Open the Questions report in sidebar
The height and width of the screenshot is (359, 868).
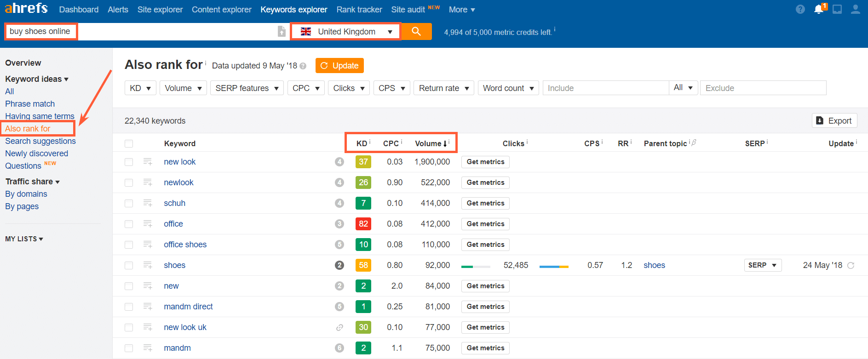click(x=23, y=166)
